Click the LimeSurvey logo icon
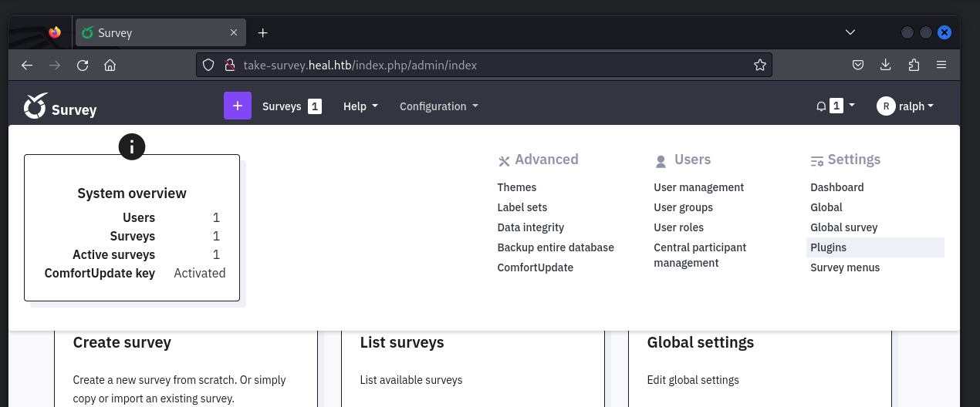980x407 pixels. pos(35,106)
